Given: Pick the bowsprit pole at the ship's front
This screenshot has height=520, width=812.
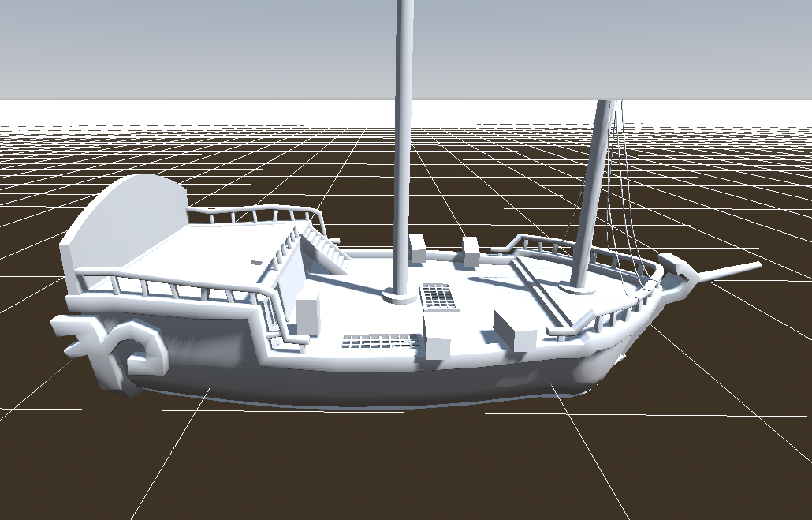Looking at the screenshot, I should pos(729,272).
